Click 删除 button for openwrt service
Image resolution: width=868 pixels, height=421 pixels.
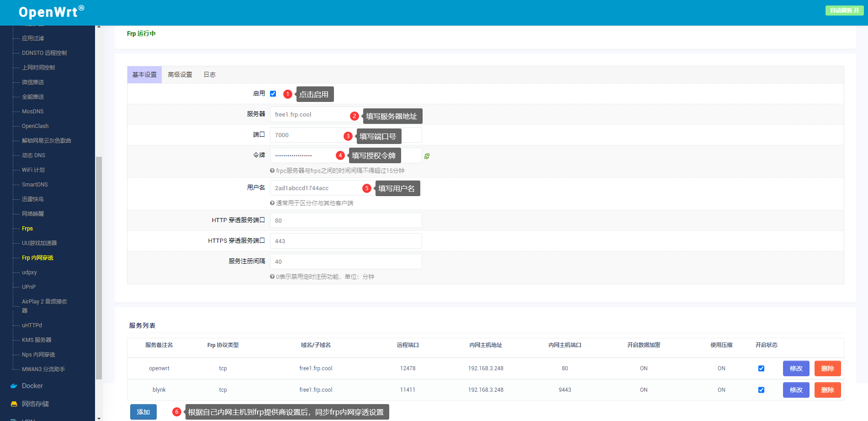[828, 368]
